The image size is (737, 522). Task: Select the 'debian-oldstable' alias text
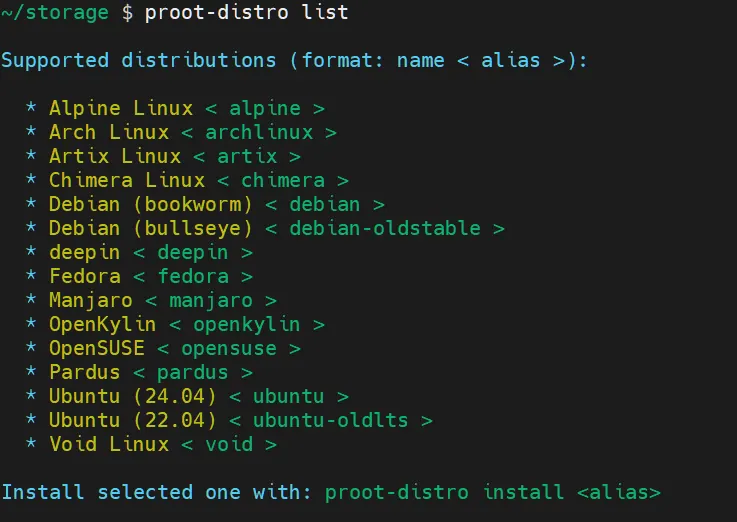tap(385, 228)
